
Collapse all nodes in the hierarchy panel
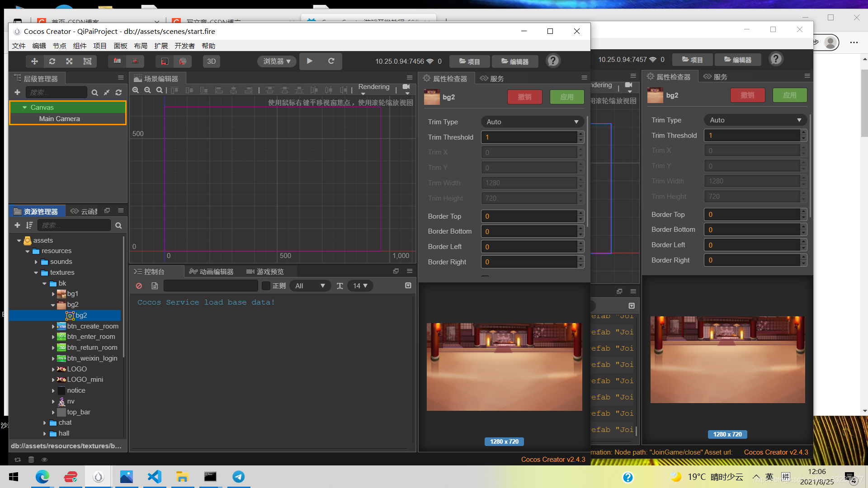[x=107, y=93]
